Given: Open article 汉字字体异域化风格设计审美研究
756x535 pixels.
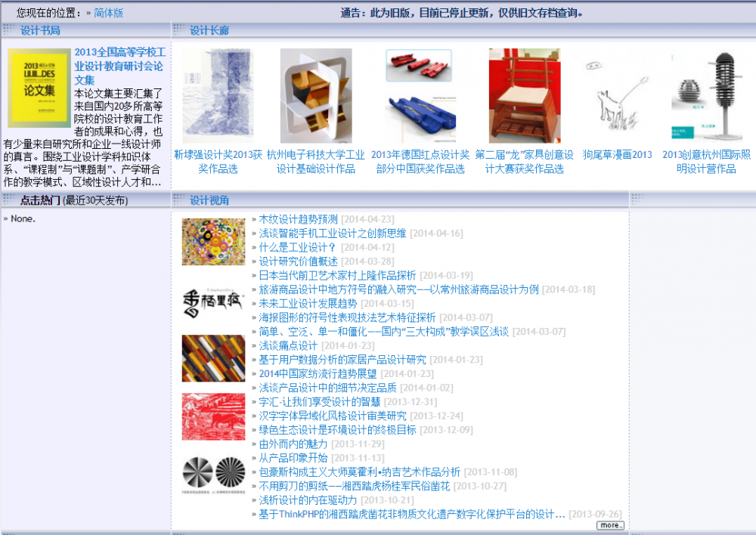Looking at the screenshot, I should point(332,416).
